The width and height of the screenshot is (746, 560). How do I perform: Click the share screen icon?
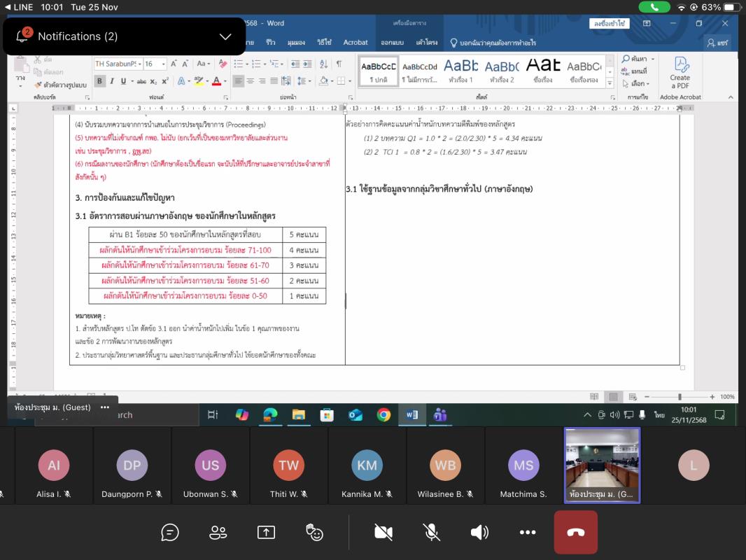tap(266, 533)
